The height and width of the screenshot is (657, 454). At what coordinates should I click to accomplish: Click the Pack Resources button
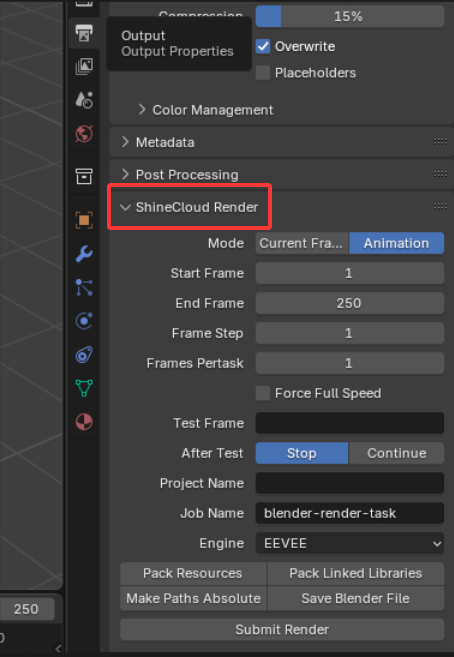[x=193, y=573]
